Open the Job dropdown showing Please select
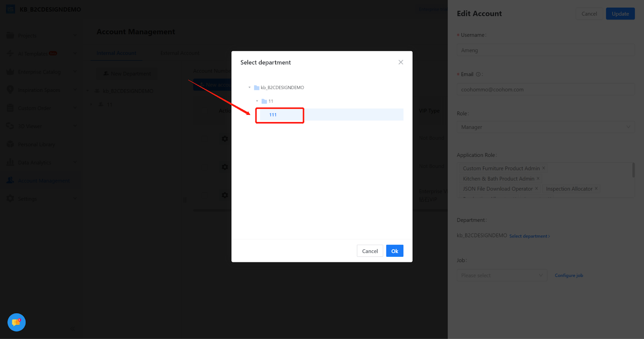644x339 pixels. click(502, 275)
